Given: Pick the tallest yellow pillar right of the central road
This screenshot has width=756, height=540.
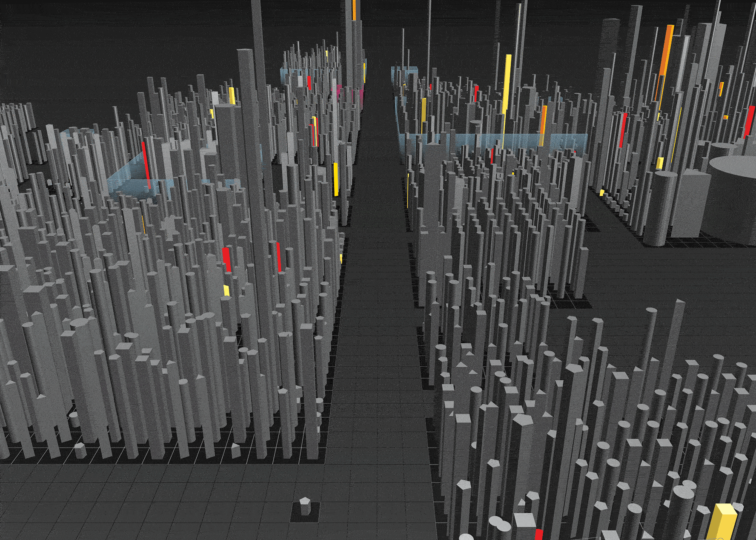Looking at the screenshot, I should (507, 84).
